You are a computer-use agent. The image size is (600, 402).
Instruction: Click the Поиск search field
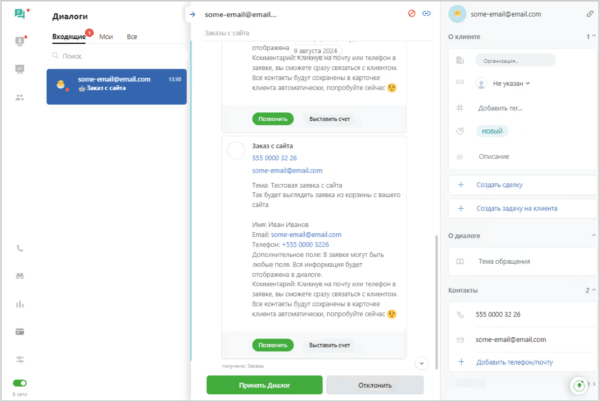point(117,56)
